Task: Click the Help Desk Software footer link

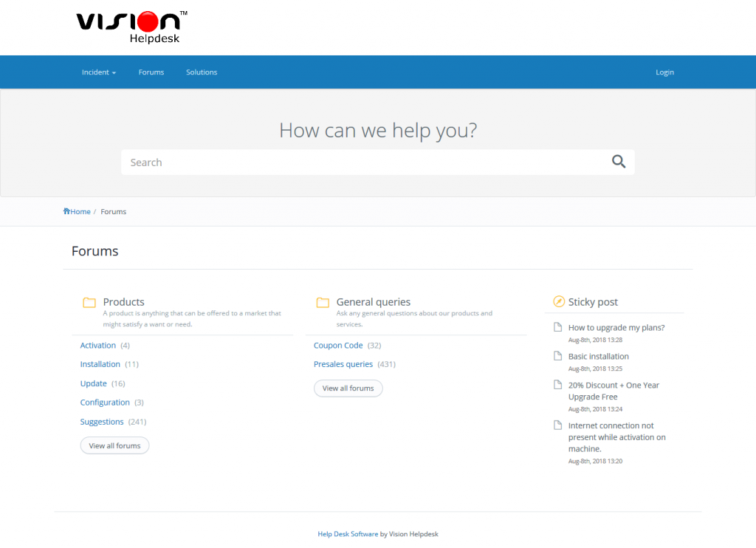Action: coord(348,534)
